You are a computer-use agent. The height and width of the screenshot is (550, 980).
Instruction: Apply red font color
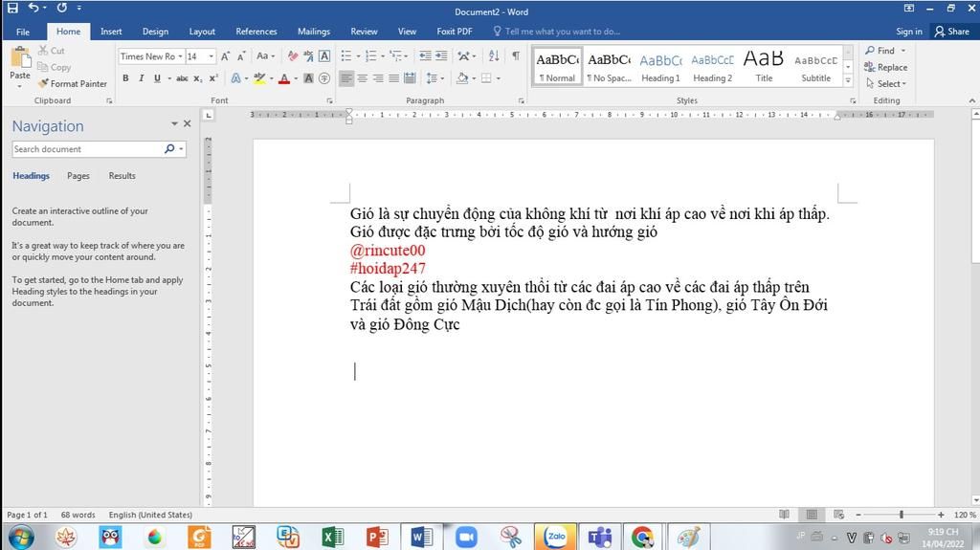coord(284,78)
